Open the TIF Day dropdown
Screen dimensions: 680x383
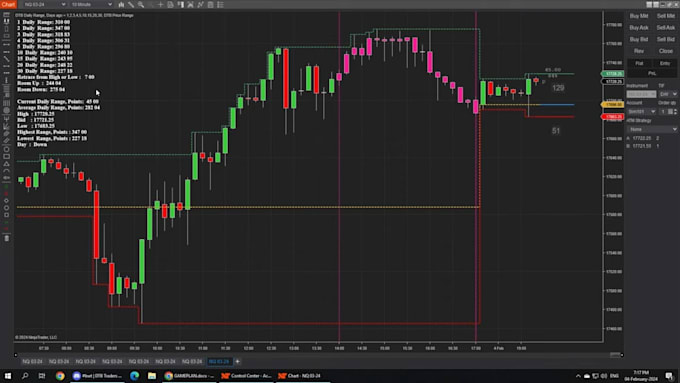click(668, 94)
